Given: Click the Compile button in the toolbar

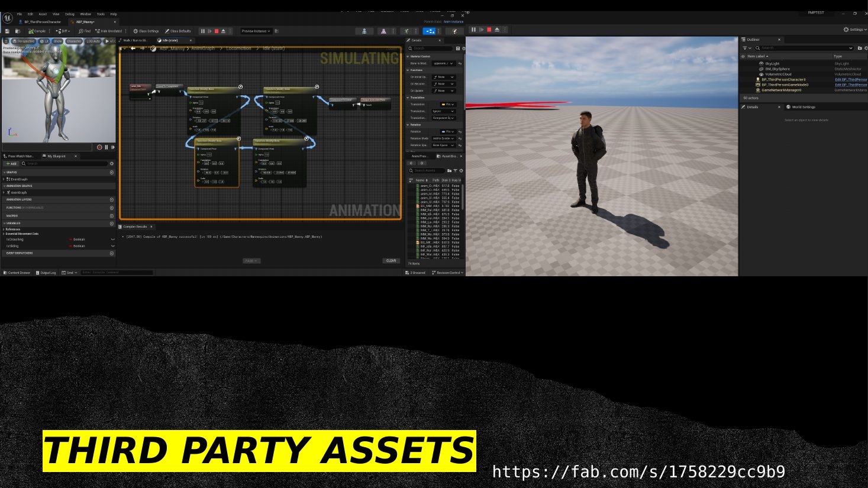Looking at the screenshot, I should (37, 31).
